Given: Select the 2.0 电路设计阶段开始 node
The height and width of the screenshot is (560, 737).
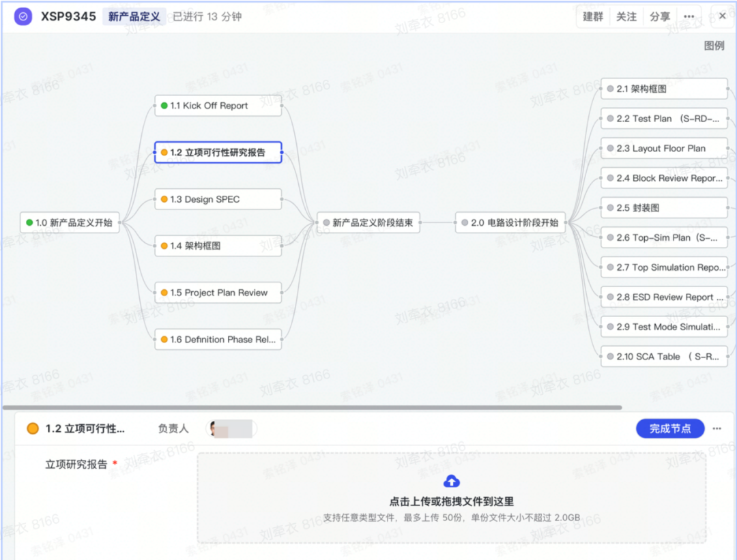Looking at the screenshot, I should pyautogui.click(x=510, y=222).
